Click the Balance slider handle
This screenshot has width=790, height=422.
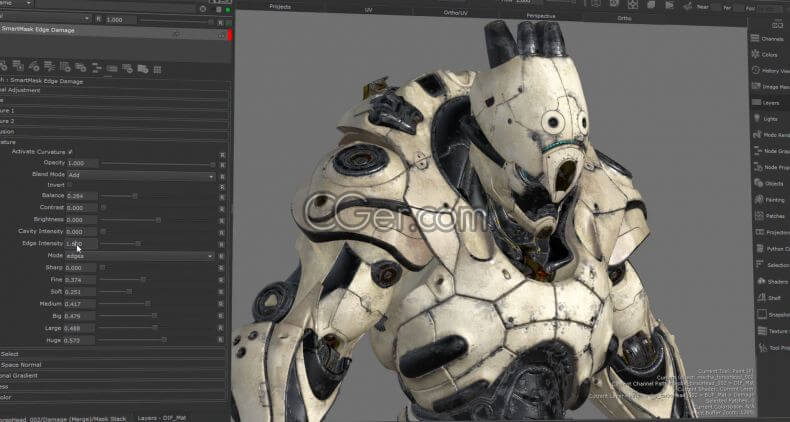135,195
